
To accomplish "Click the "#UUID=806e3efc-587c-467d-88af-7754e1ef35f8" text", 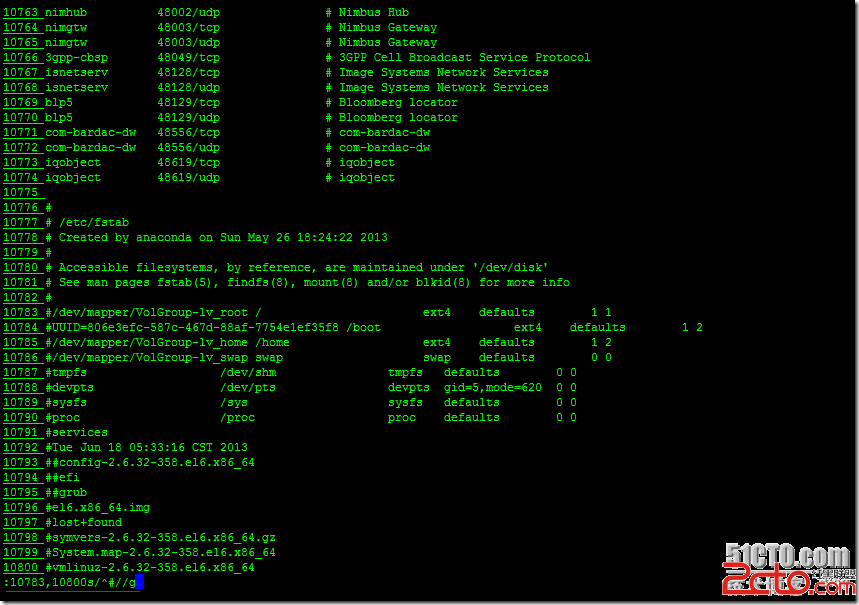I will tap(192, 327).
